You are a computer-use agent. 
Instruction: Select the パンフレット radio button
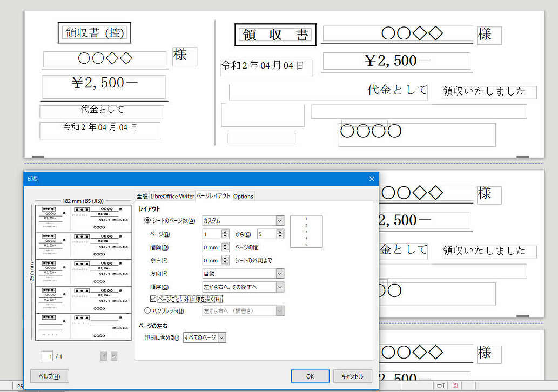click(147, 310)
